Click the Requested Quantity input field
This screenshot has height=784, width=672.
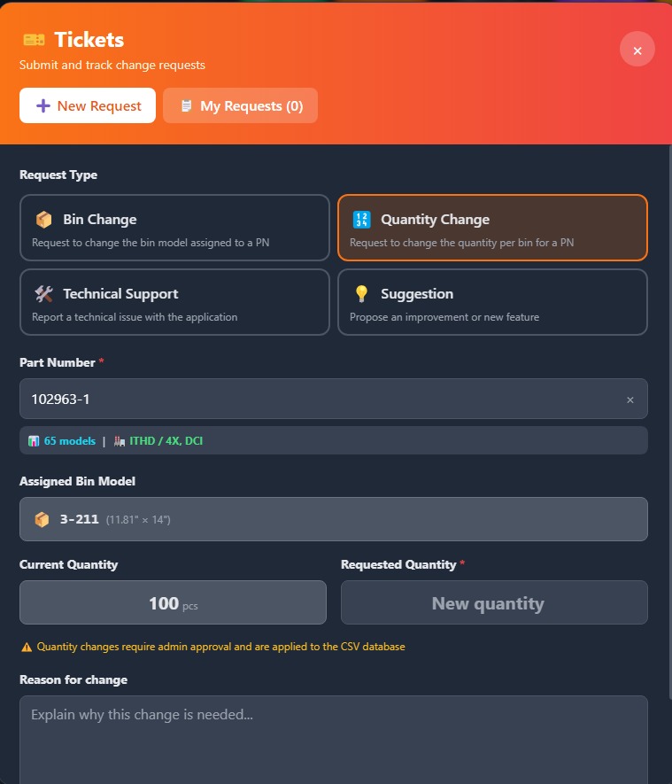click(494, 603)
